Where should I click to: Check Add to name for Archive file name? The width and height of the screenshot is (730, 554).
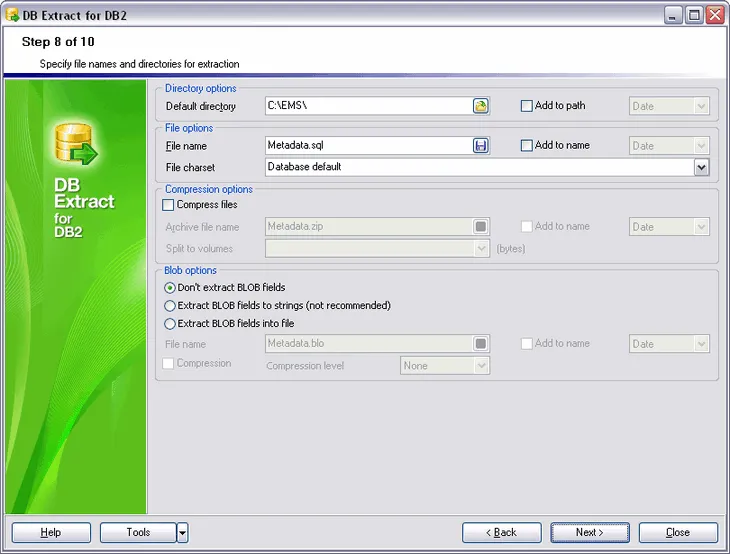point(526,227)
